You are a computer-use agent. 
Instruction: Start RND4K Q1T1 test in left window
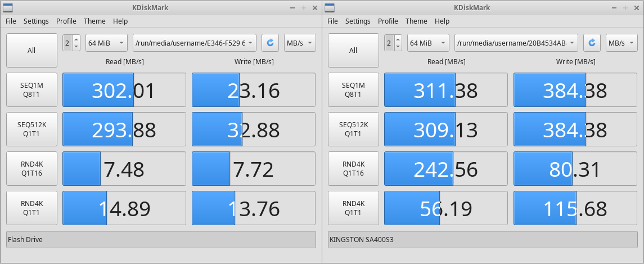pos(31,208)
